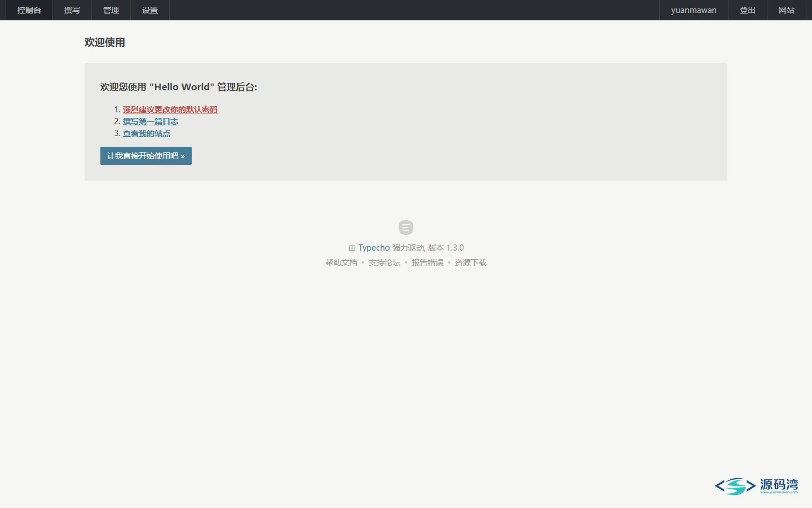Open 帮助文档 footer link
The width and height of the screenshot is (812, 508).
pyautogui.click(x=341, y=262)
